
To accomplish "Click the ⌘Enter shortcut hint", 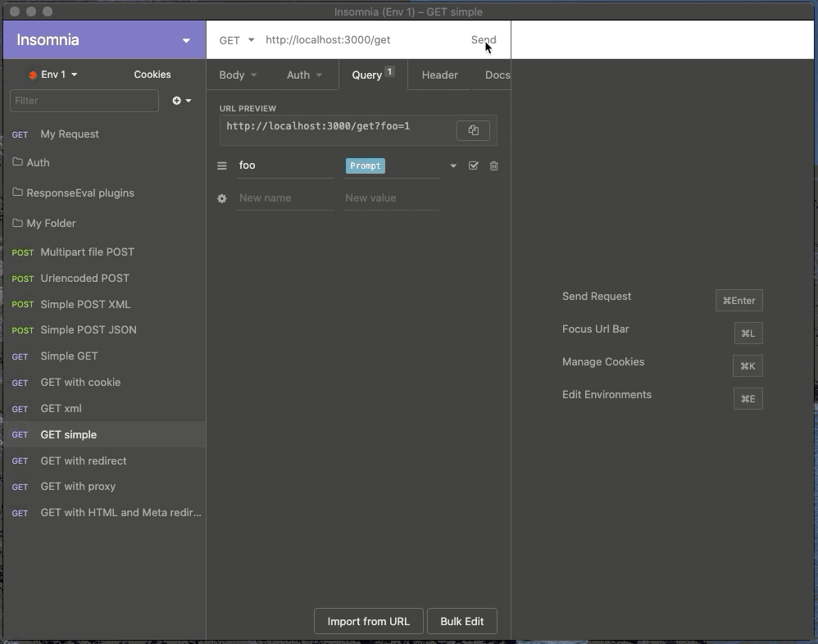I will click(738, 301).
